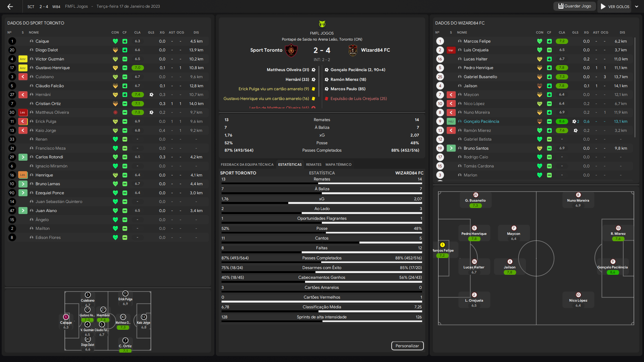Click the Sport Toronto club crest
The image size is (644, 362).
pyautogui.click(x=291, y=50)
